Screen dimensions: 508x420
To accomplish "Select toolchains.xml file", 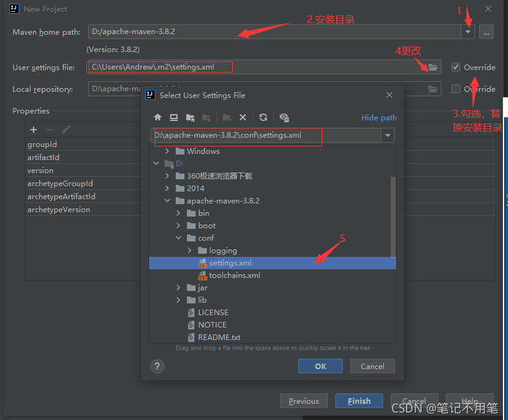I will click(273, 275).
